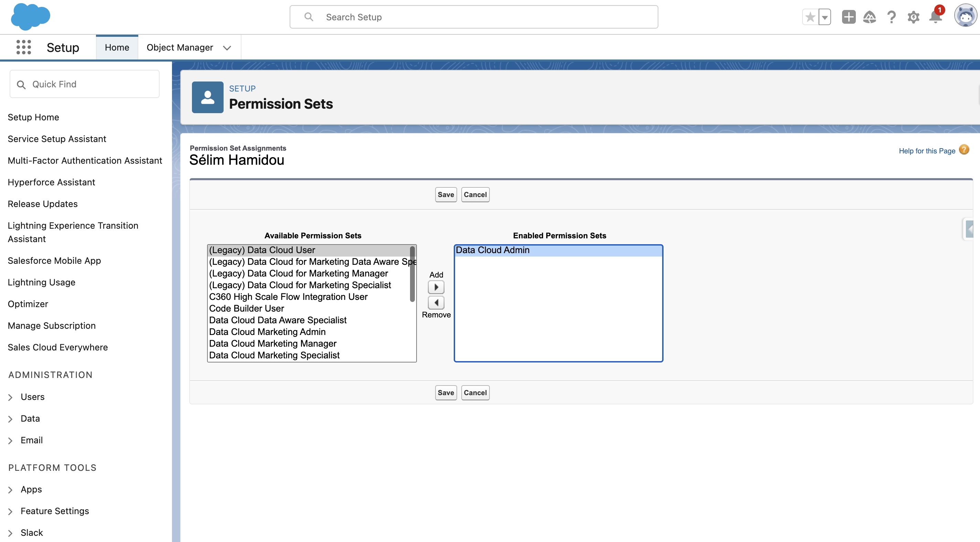980x542 pixels.
Task: Select Code Builder User
Action: point(309,308)
